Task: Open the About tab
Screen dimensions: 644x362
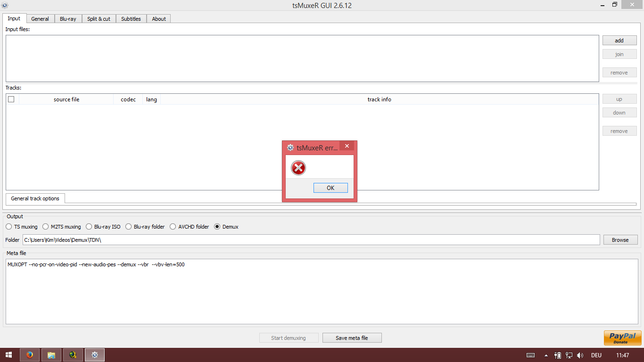Action: tap(159, 19)
